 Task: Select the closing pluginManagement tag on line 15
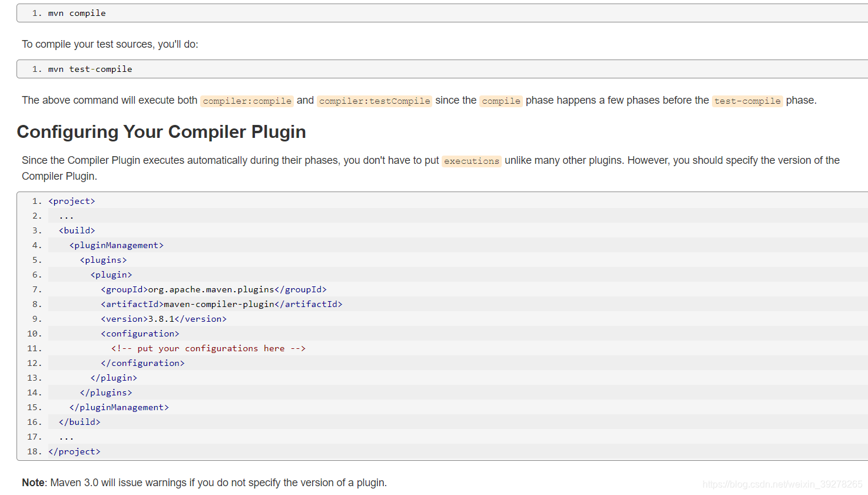tap(119, 407)
